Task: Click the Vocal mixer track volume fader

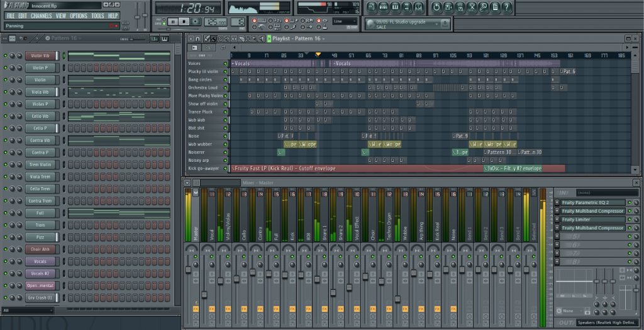Action: (x=204, y=295)
